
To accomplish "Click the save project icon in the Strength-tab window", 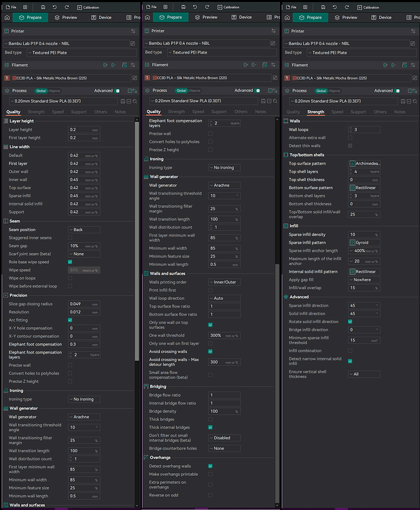I will [323, 7].
